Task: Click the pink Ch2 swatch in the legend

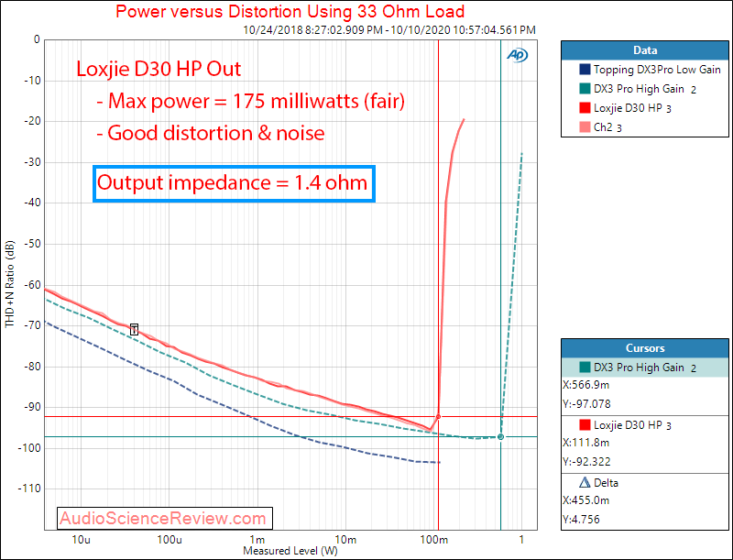Action: [585, 127]
